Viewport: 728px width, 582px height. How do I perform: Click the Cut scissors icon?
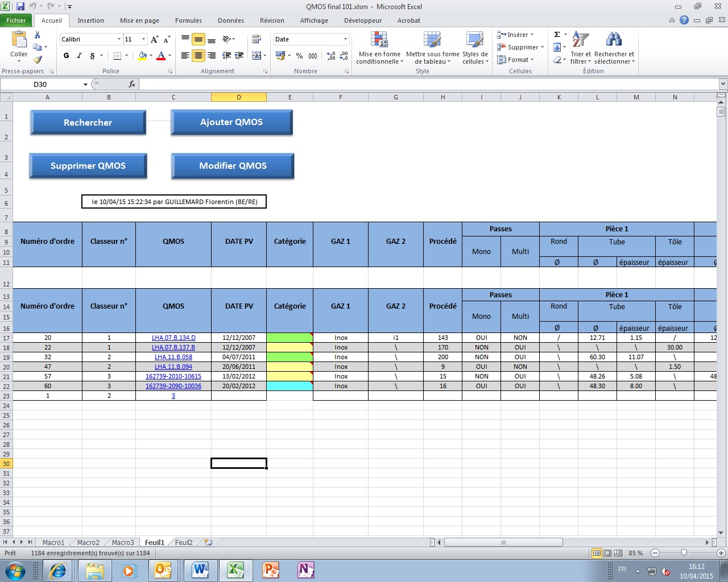(37, 35)
